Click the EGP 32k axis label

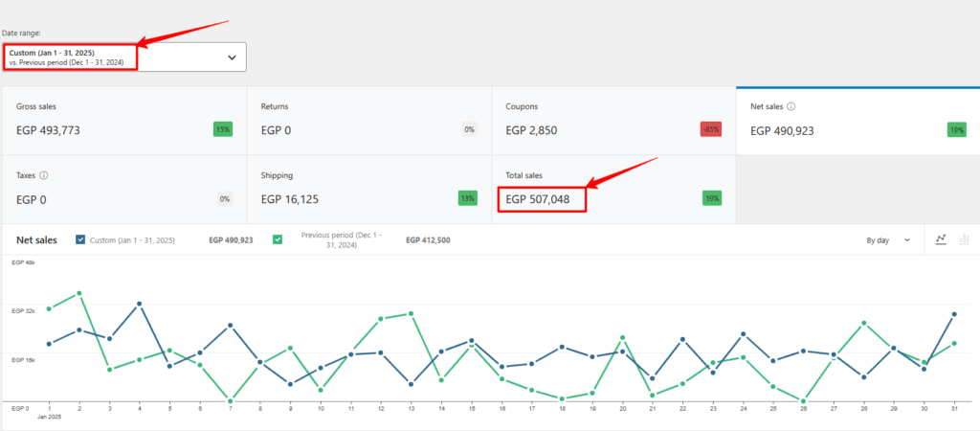point(24,311)
